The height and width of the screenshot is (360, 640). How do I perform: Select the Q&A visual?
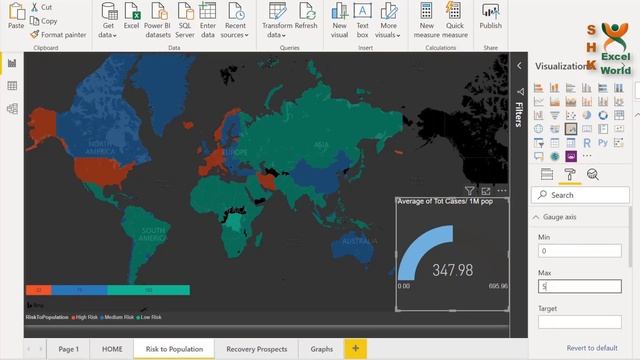(x=538, y=156)
